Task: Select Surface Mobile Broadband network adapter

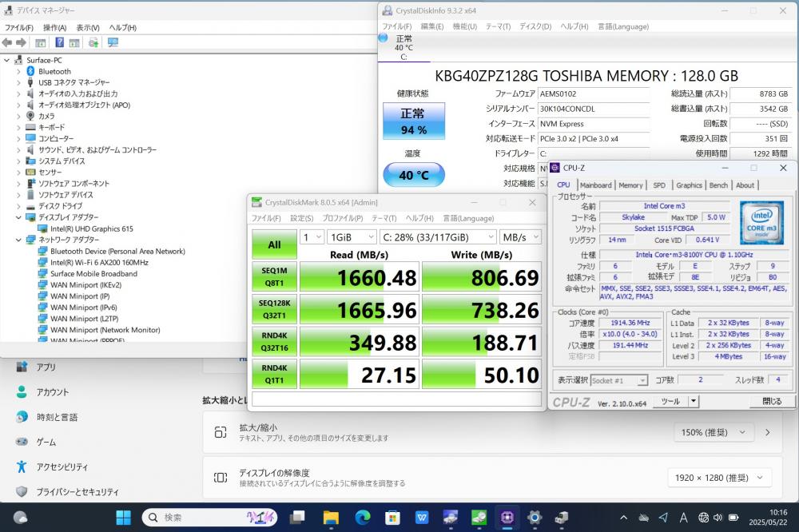Action: 93,274
